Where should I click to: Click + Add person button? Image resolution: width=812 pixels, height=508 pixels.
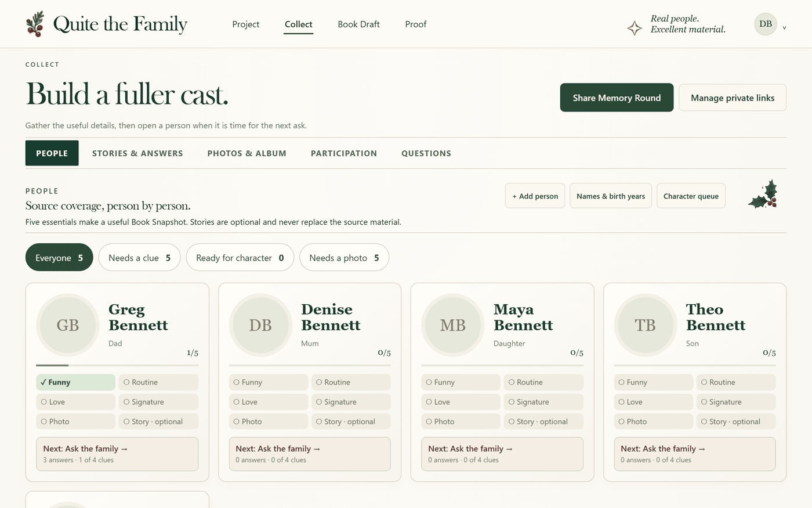click(x=535, y=196)
